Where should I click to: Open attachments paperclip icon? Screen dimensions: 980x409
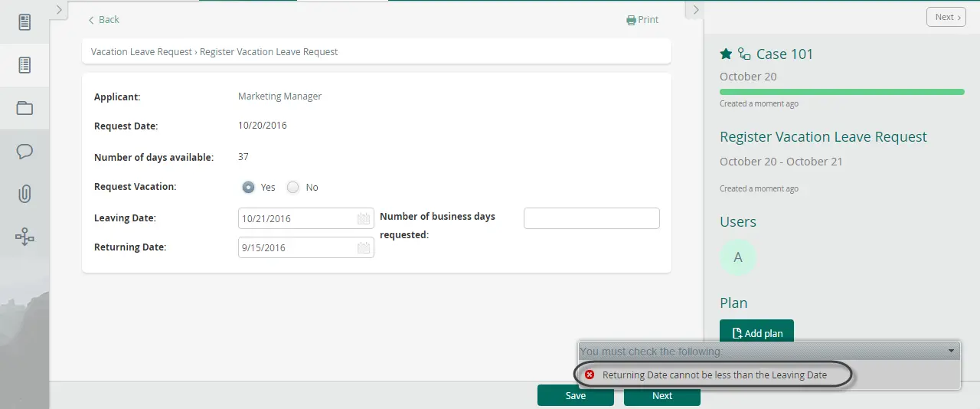(x=24, y=194)
